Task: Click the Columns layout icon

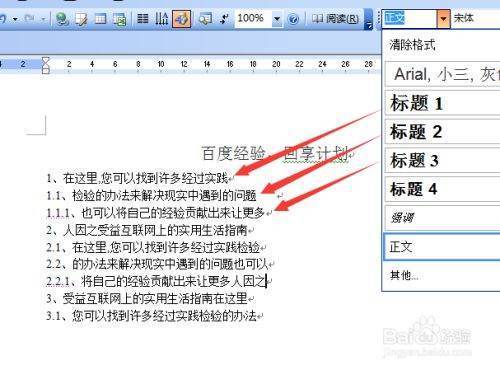Action: 143,18
